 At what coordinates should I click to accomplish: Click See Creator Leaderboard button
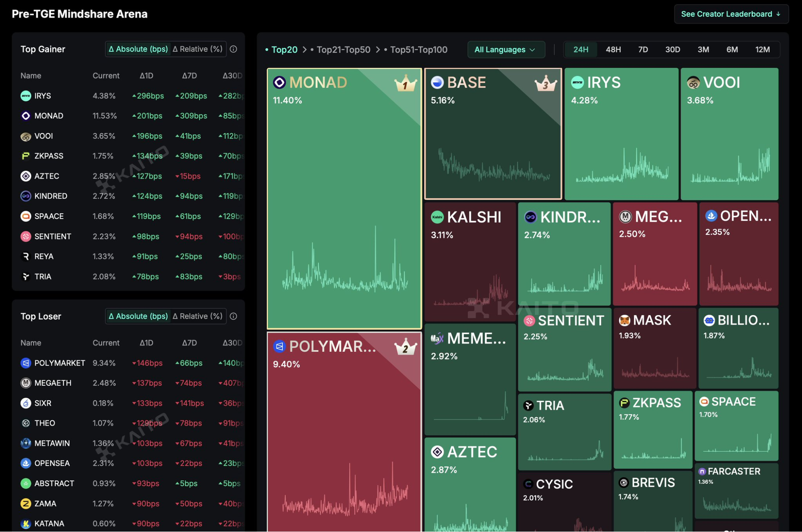pos(731,14)
